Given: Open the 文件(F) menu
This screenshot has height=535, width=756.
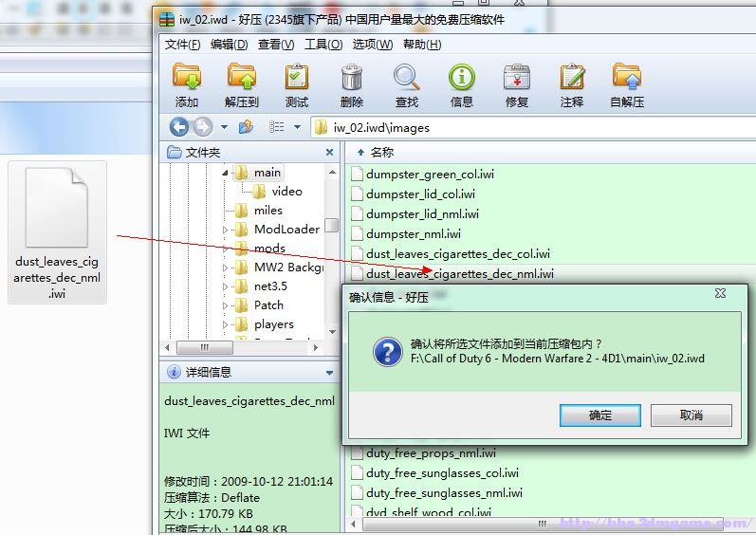Looking at the screenshot, I should click(182, 45).
